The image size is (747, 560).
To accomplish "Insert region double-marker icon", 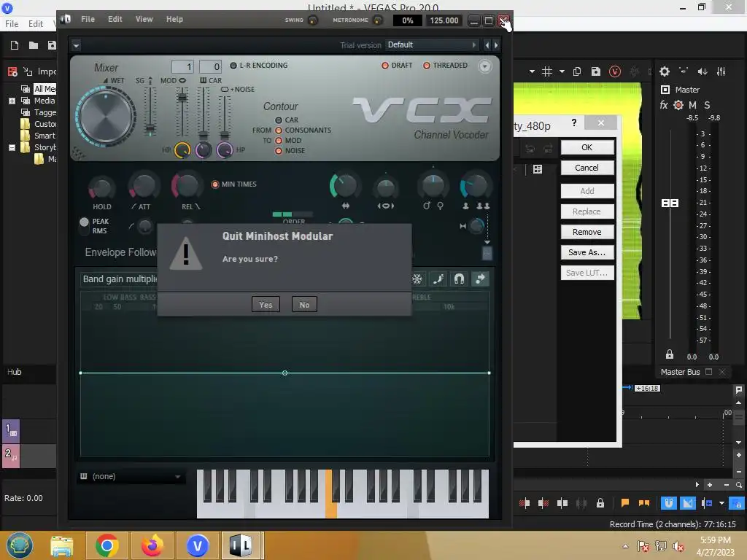I will pyautogui.click(x=644, y=503).
